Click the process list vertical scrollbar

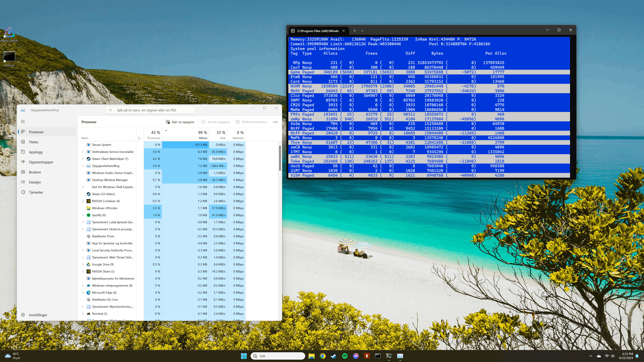(280, 158)
